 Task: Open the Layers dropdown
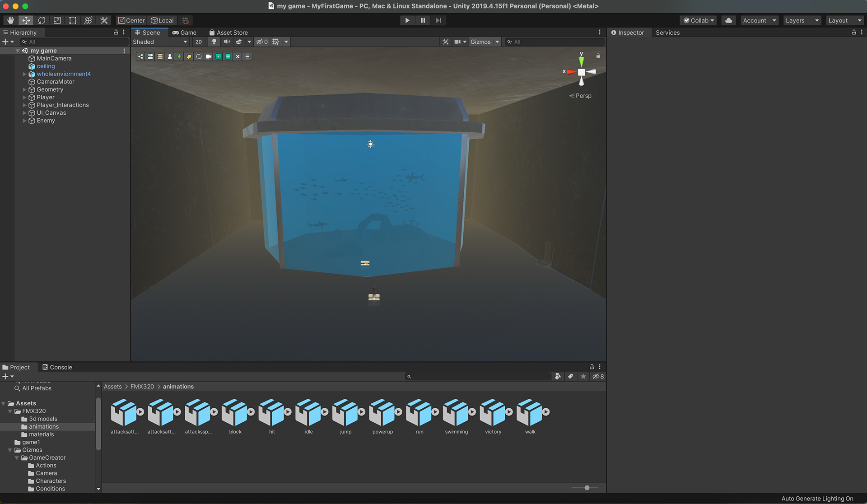[x=802, y=20]
